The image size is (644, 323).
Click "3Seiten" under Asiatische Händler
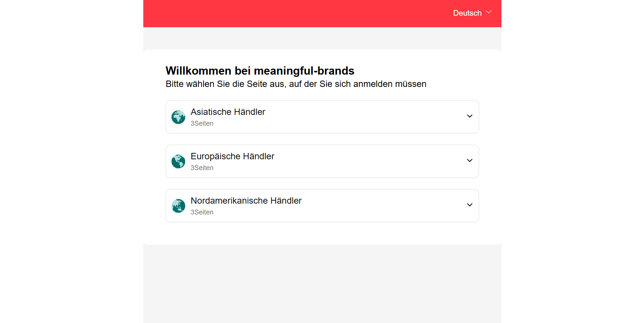click(x=202, y=123)
